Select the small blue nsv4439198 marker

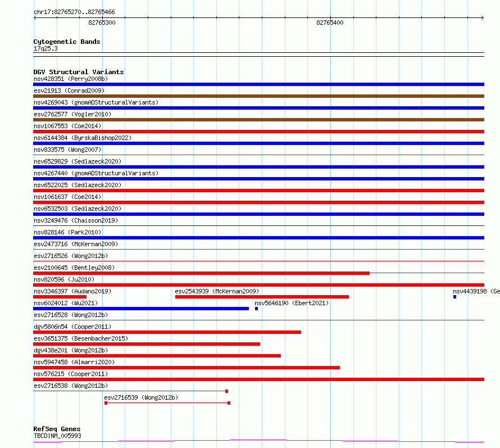[454, 297]
